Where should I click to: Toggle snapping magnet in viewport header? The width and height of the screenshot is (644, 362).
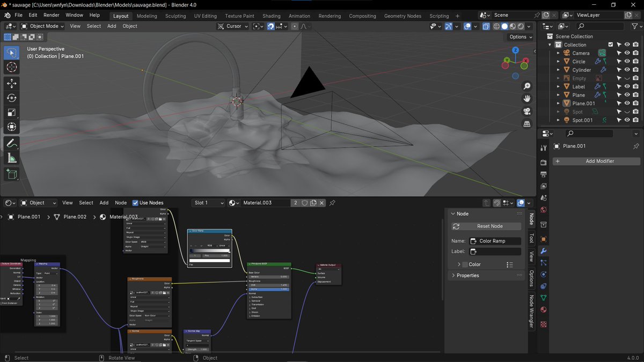[x=271, y=26]
